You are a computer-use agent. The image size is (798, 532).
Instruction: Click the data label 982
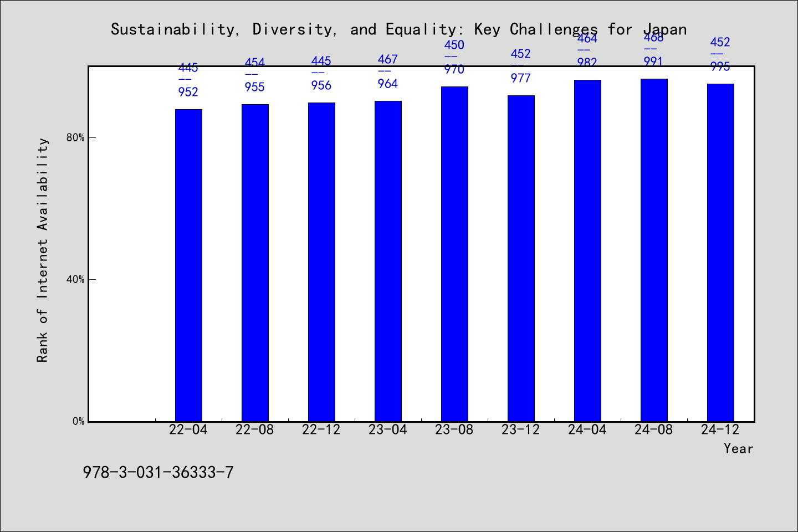pyautogui.click(x=587, y=63)
